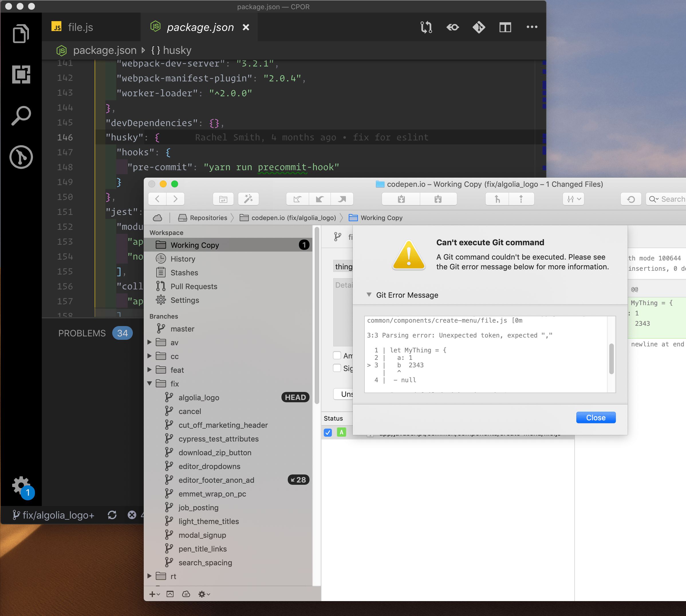Select History in Workspace sidebar
Screen dimensions: 686x616
pos(183,259)
